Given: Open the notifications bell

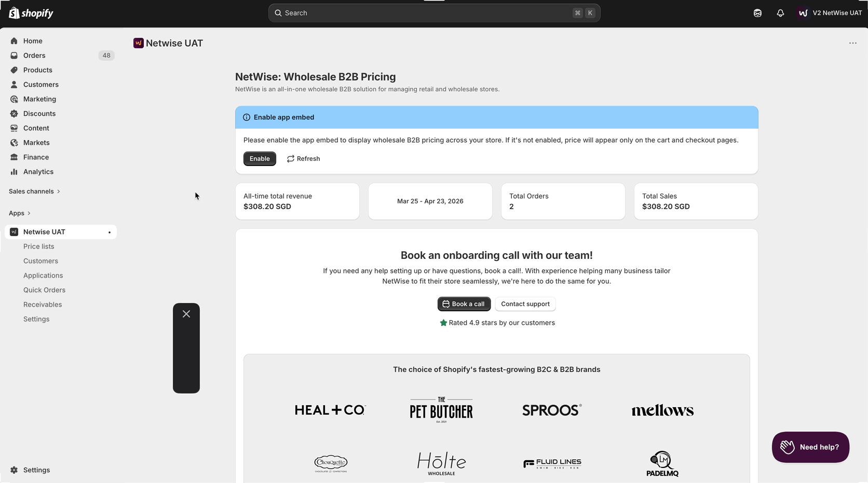Looking at the screenshot, I should (x=780, y=13).
